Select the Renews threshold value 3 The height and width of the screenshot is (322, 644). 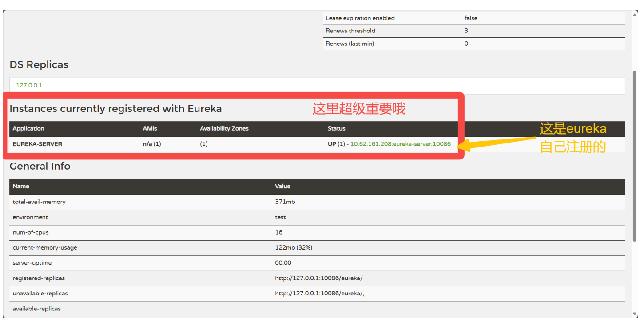(x=466, y=31)
